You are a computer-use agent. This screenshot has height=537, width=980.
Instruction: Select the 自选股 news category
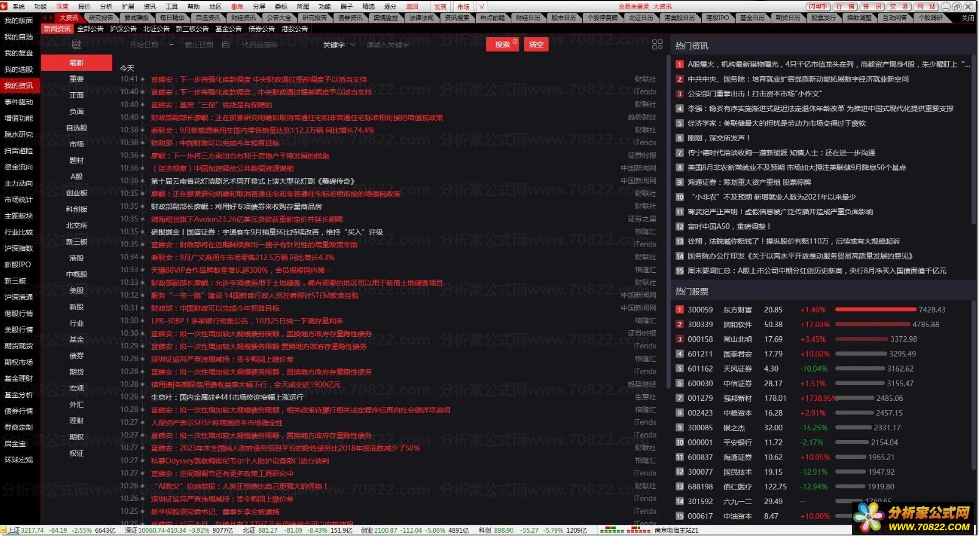pyautogui.click(x=76, y=128)
